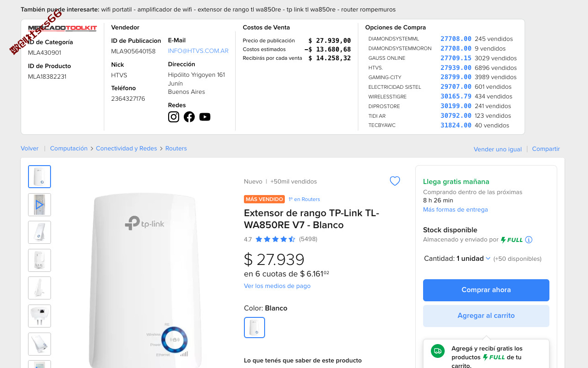Click GAUSS ONLINE price 27709.15
Viewport: 588px width, 368px height.
tap(456, 58)
